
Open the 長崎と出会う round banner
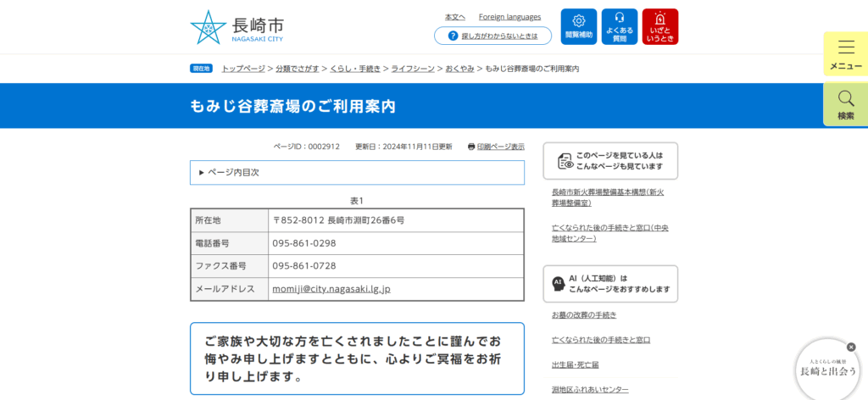[828, 369]
